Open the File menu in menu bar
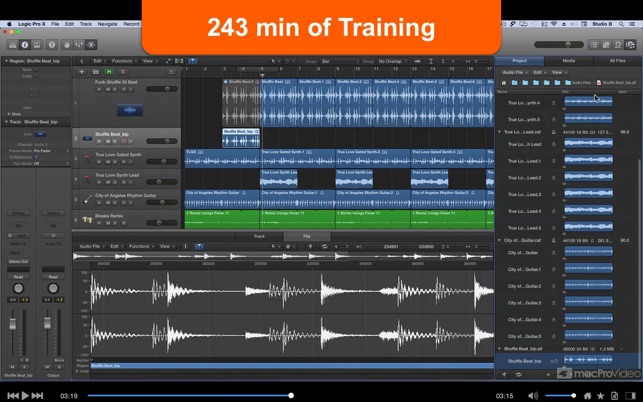This screenshot has width=643, height=402. click(x=55, y=24)
